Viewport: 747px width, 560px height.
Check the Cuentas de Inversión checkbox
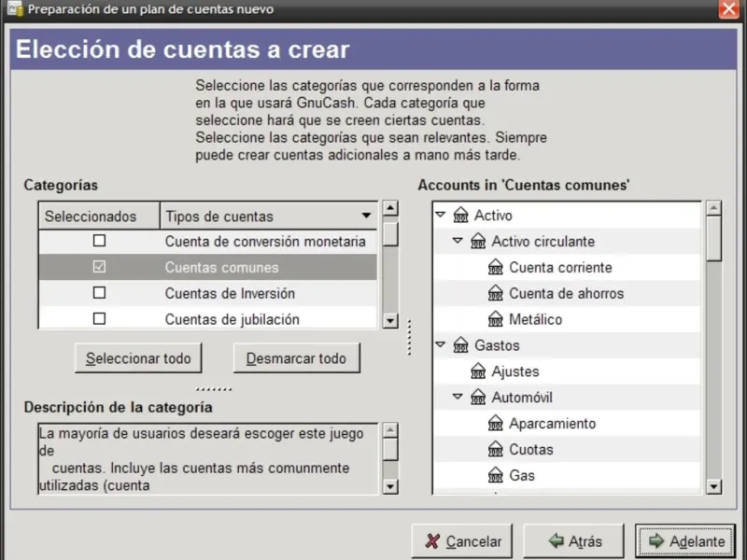[99, 293]
